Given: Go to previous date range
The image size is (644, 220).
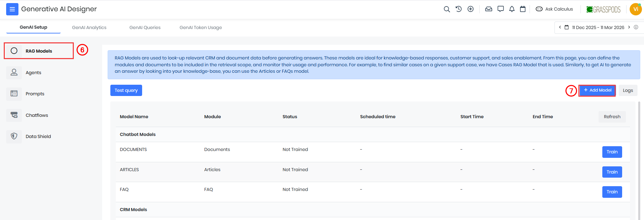Looking at the screenshot, I should pyautogui.click(x=560, y=27).
